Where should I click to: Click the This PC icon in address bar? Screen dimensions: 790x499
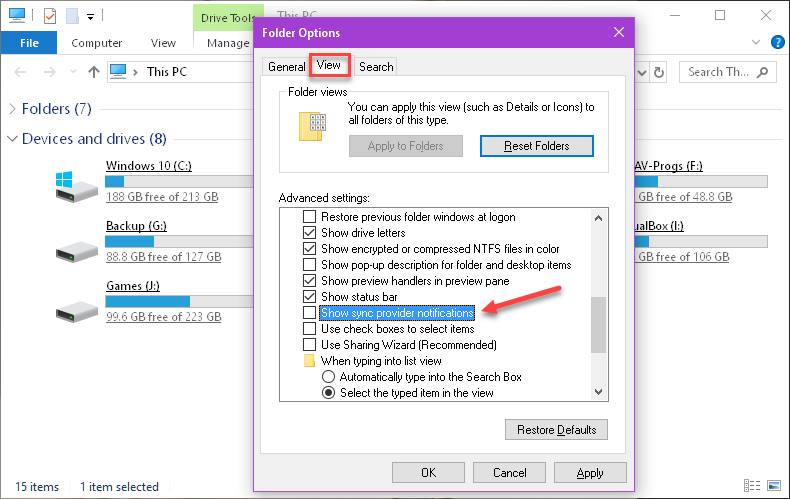[x=118, y=72]
